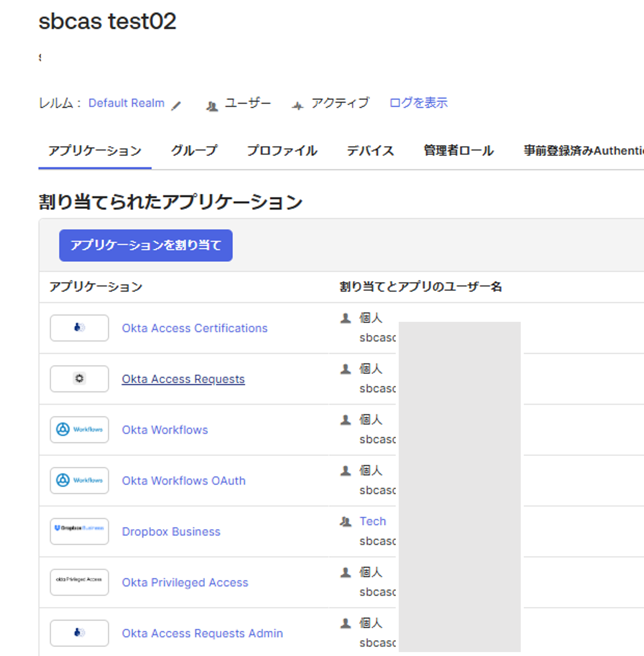Open the プロファイル tab

pyautogui.click(x=282, y=151)
